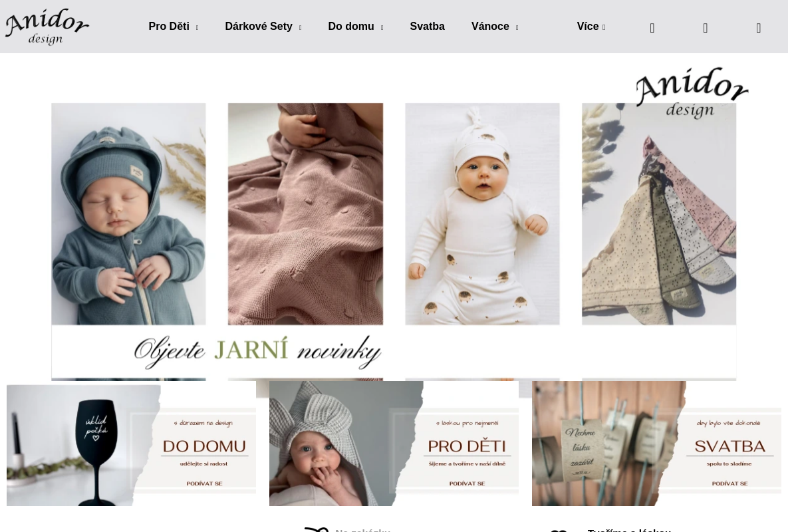
Task: Click the sleeping baby in blue hoodie photo
Action: (x=128, y=213)
